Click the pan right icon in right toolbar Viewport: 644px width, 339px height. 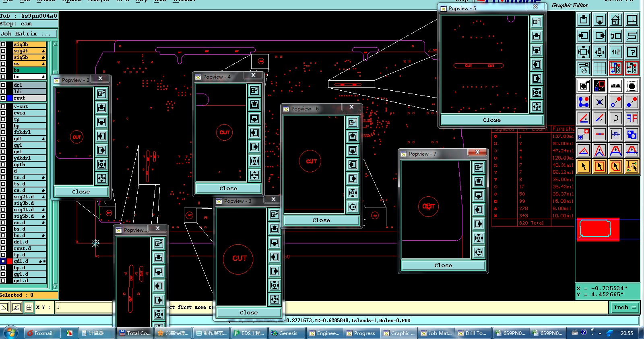pyautogui.click(x=600, y=36)
